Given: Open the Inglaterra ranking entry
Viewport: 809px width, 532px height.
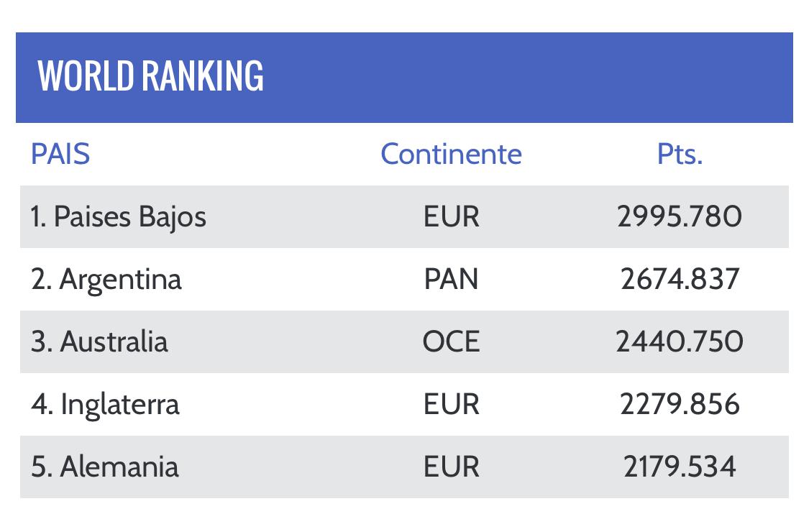Looking at the screenshot, I should (105, 404).
